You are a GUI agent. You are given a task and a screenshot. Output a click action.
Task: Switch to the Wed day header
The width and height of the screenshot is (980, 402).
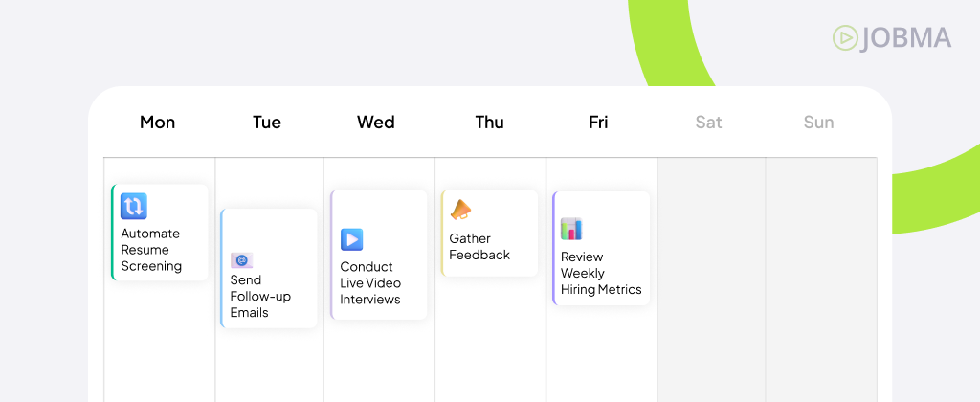click(375, 122)
